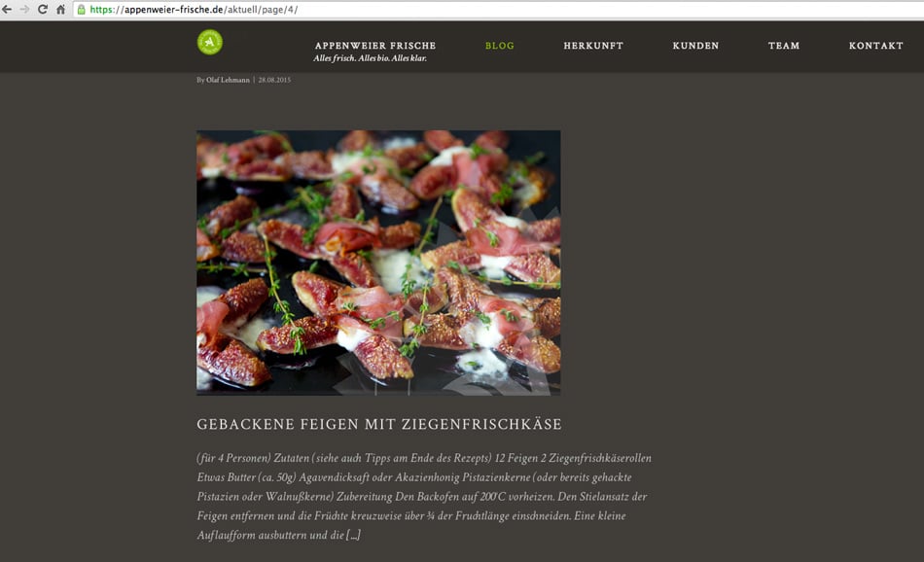Click the Appenweier Frische site title
The width and height of the screenshot is (924, 562).
coord(375,46)
